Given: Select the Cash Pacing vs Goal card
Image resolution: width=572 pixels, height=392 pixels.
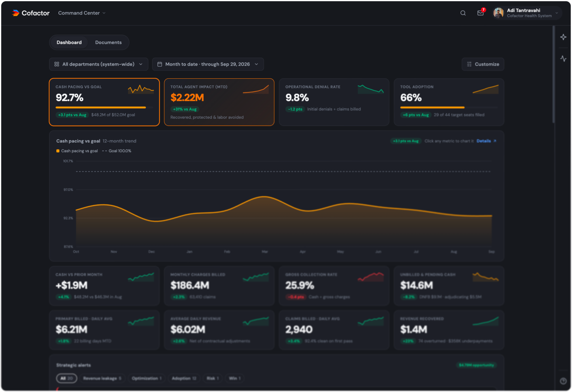Looking at the screenshot, I should pos(104,102).
